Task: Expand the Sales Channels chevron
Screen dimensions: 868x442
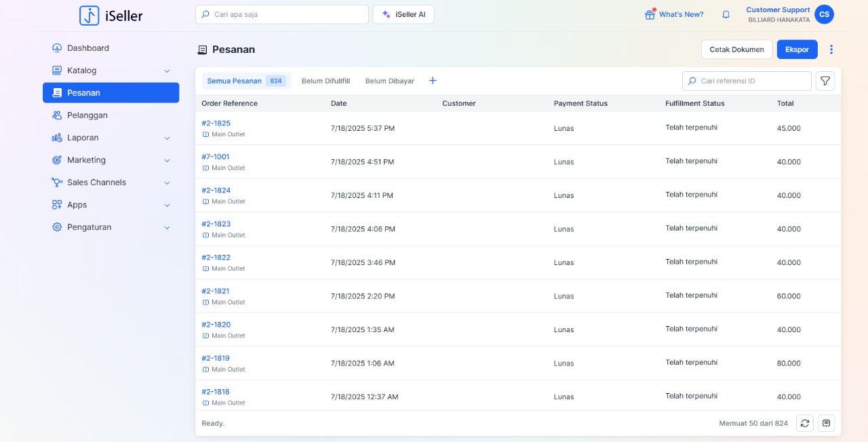Action: [x=167, y=182]
